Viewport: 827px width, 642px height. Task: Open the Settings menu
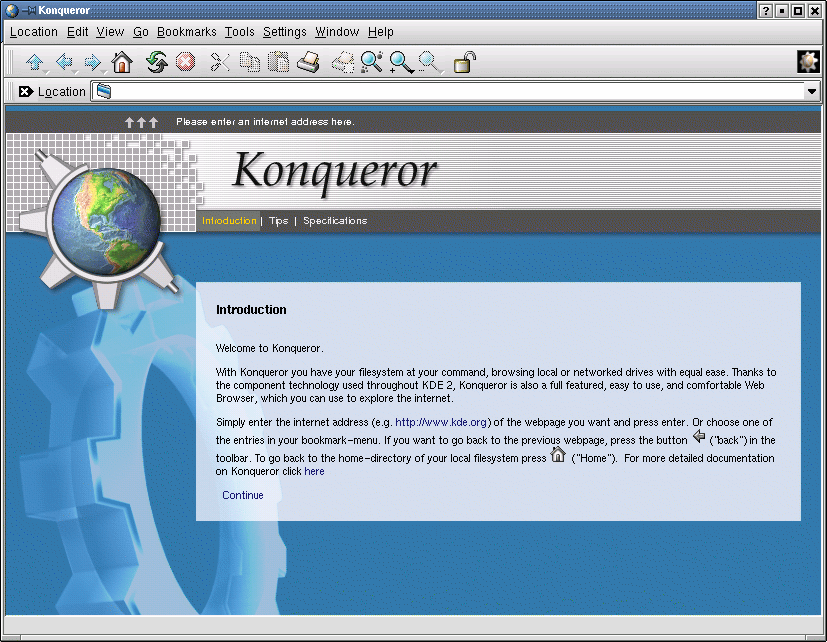(x=285, y=32)
